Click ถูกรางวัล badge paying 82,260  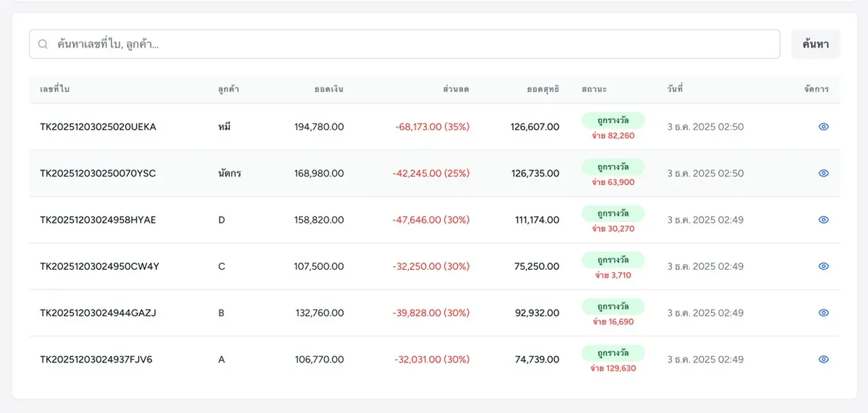(x=613, y=120)
